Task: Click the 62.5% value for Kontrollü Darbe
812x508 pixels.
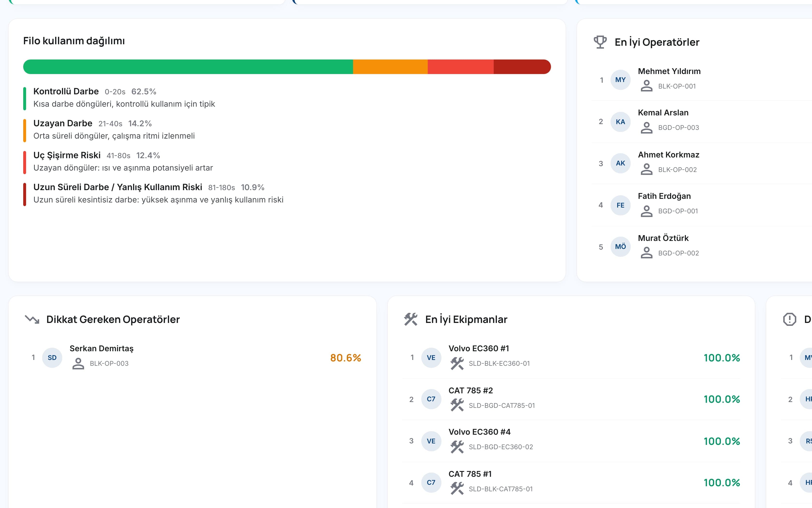Action: coord(144,92)
